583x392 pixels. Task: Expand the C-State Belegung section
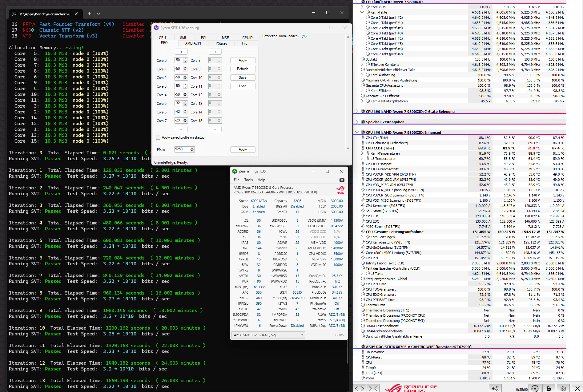click(357, 111)
